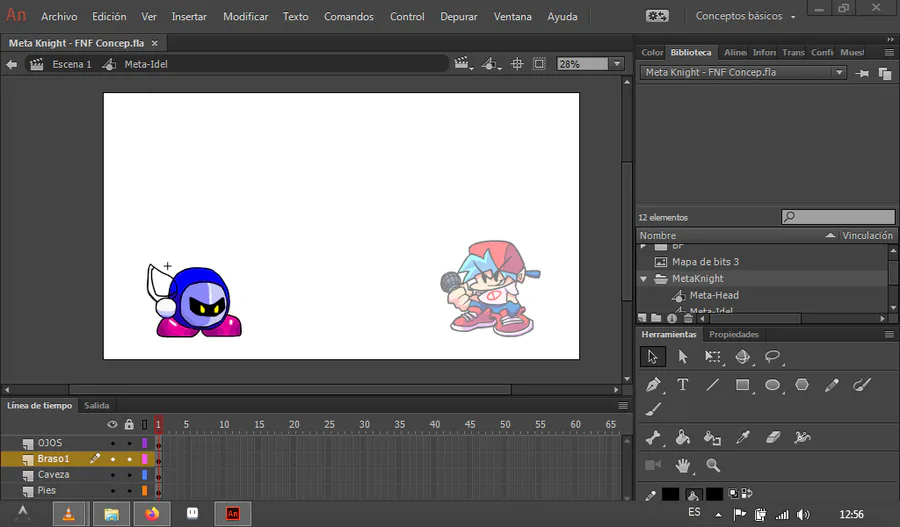This screenshot has height=527, width=900.
Task: Open Biblioteca panel options menu
Action: (889, 52)
